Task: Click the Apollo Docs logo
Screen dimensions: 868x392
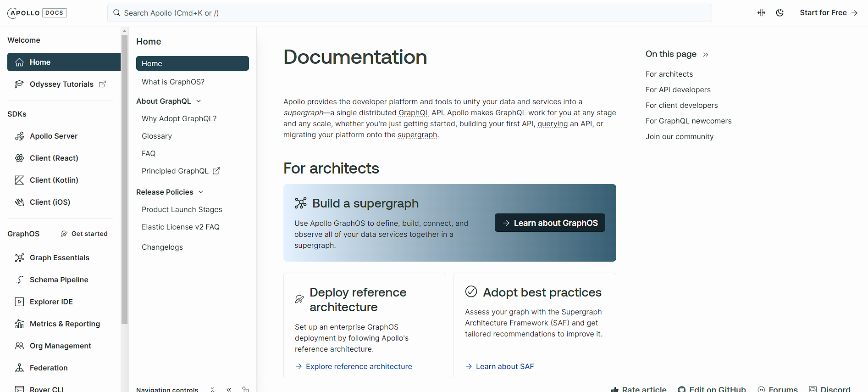Action: click(37, 13)
